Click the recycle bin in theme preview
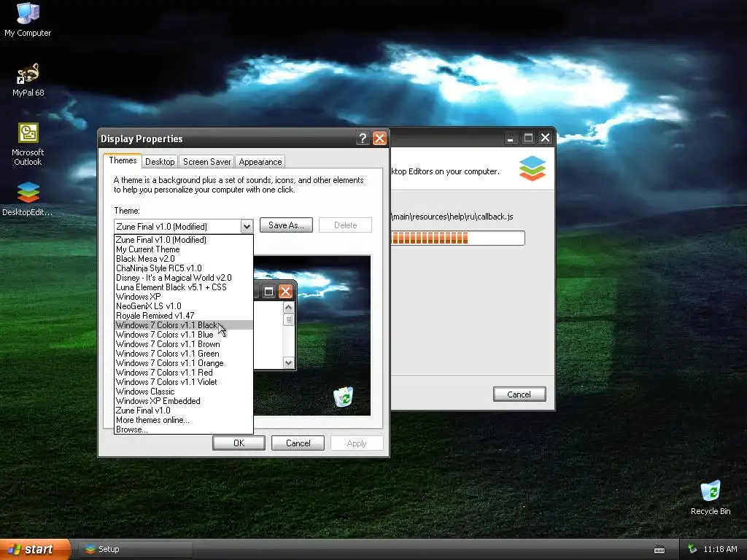This screenshot has width=747, height=560. point(343,397)
